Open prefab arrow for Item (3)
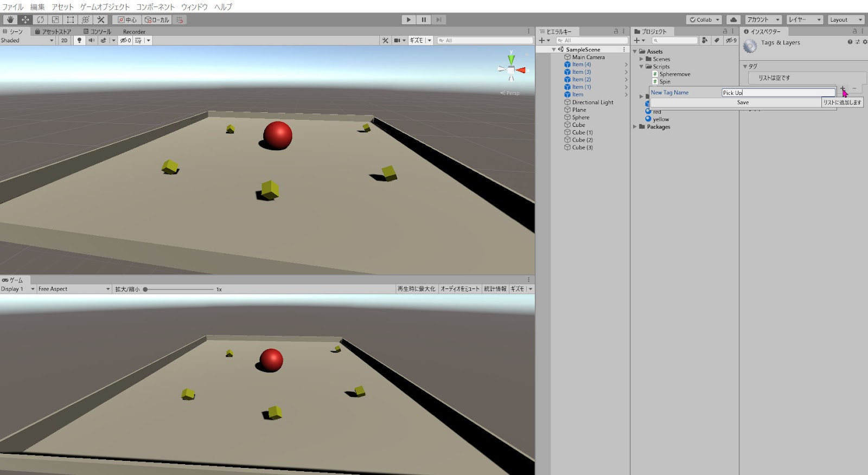Viewport: 868px width, 475px height. pos(626,72)
